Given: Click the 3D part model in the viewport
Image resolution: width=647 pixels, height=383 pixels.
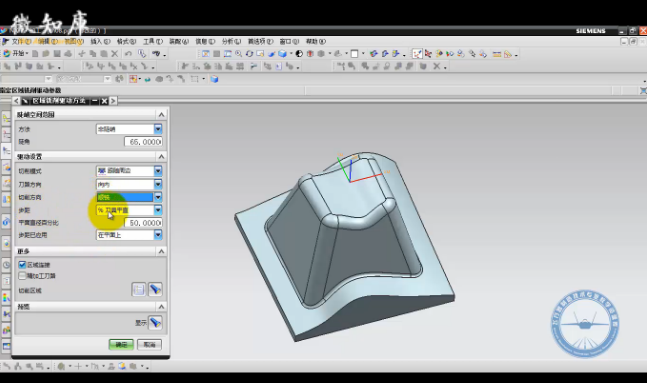Looking at the screenshot, I should click(x=345, y=248).
